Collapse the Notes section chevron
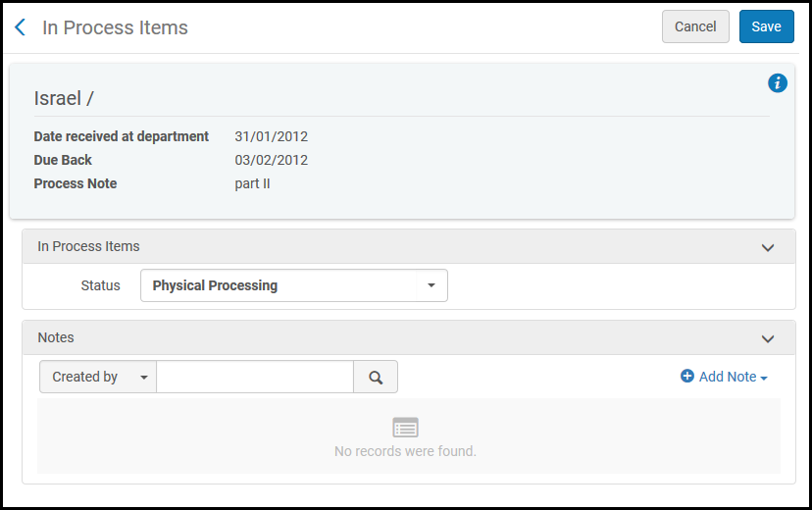 (768, 338)
